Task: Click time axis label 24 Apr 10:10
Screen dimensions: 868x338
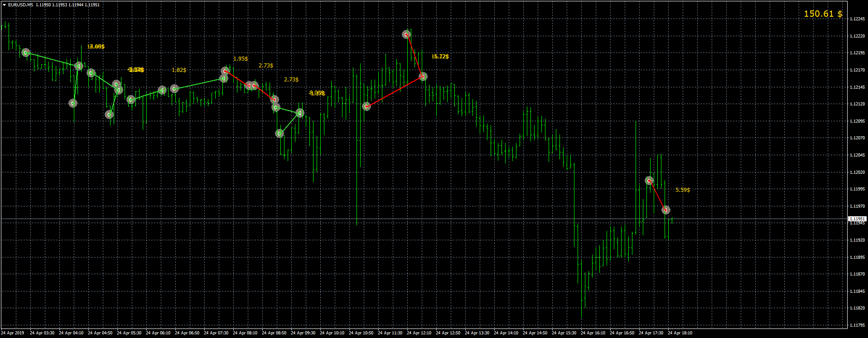Action: point(332,333)
